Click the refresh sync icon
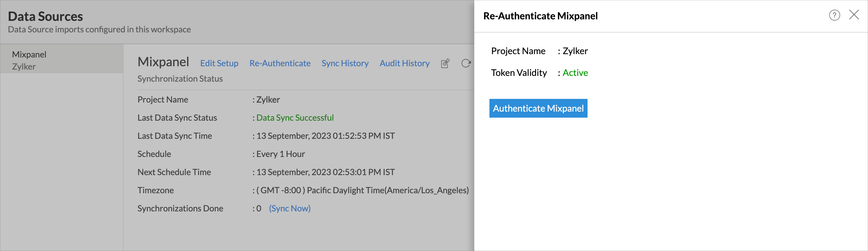 466,63
